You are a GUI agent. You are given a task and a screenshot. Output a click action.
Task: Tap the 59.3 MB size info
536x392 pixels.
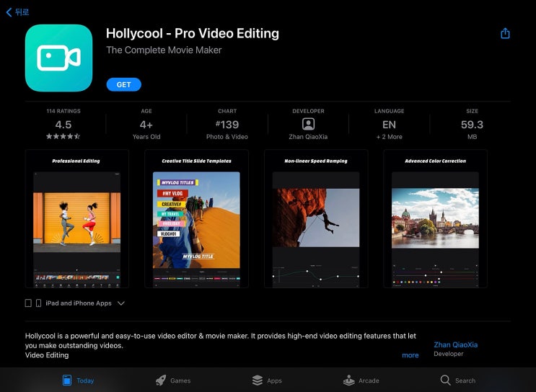(472, 124)
